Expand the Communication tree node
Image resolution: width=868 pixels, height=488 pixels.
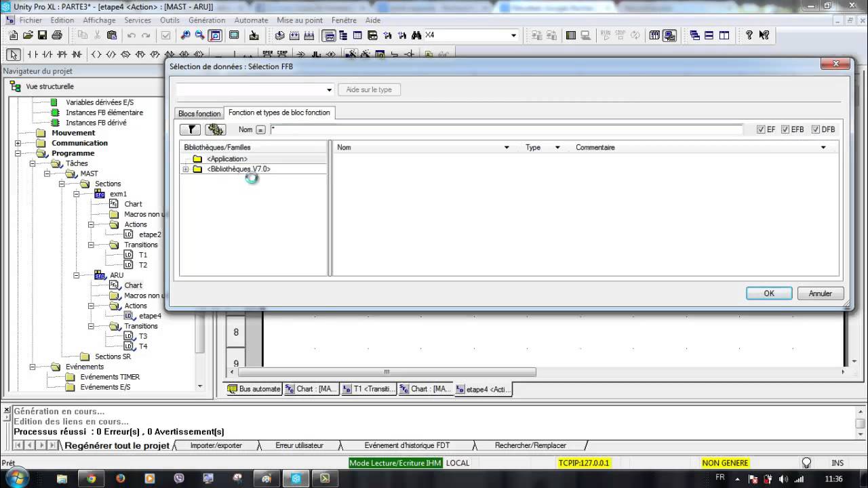click(x=18, y=143)
